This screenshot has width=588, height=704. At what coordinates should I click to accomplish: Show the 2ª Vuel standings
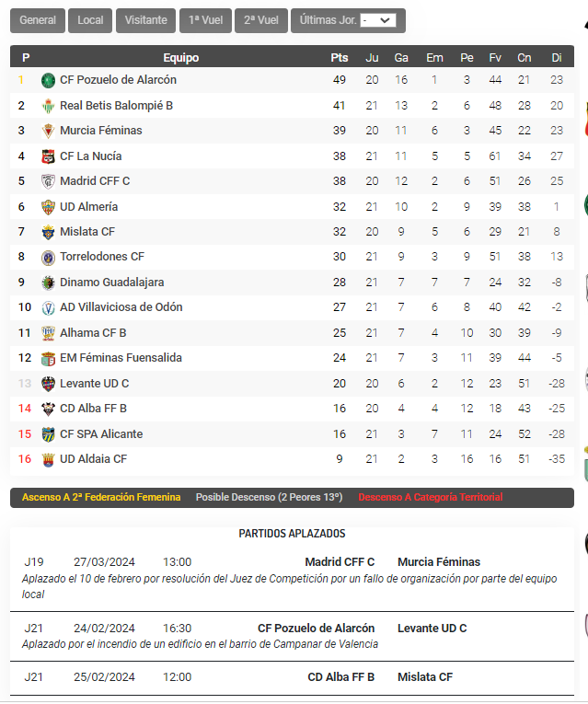tap(261, 20)
